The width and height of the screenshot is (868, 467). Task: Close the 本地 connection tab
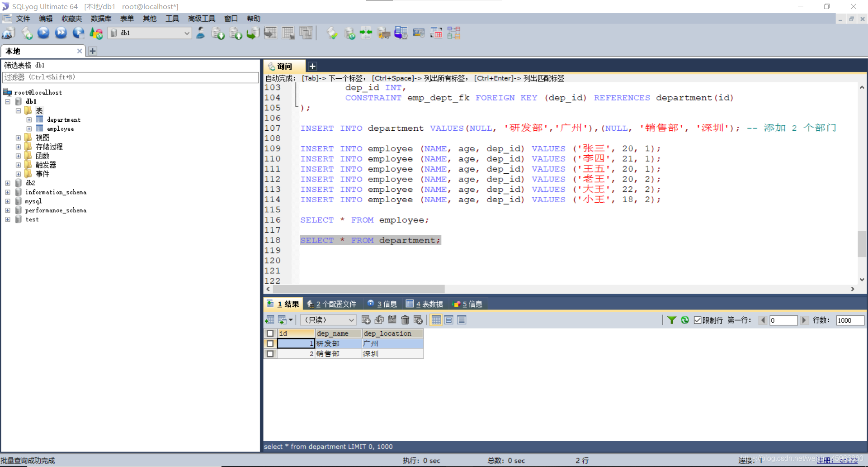tap(80, 51)
